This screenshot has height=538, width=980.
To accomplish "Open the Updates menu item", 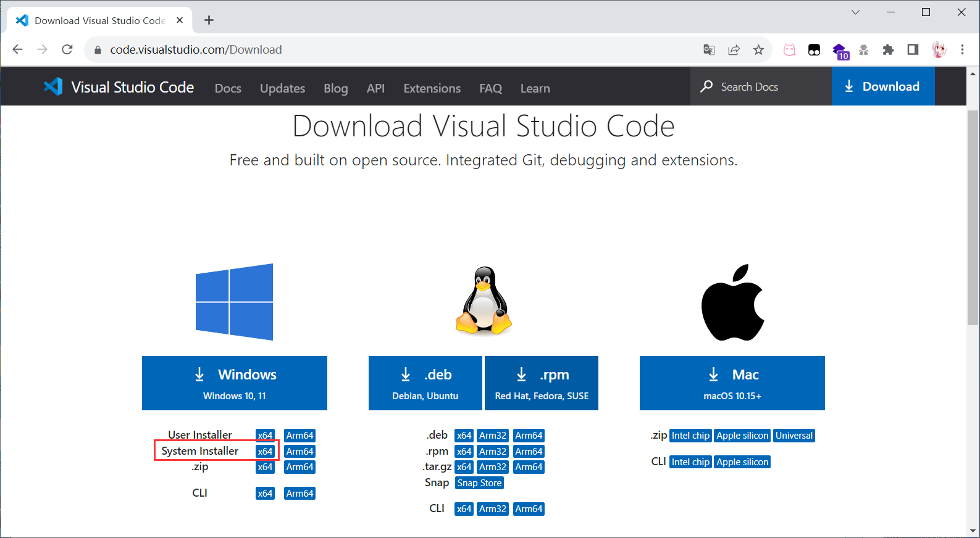I will tap(282, 88).
